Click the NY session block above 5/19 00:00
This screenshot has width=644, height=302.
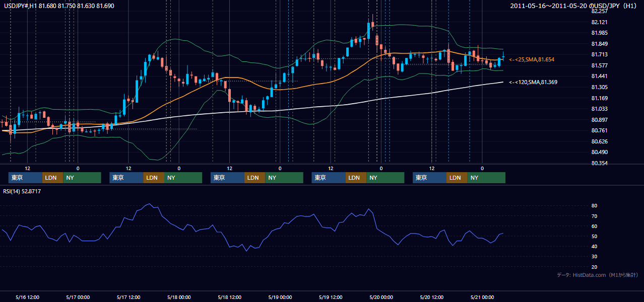tap(284, 178)
